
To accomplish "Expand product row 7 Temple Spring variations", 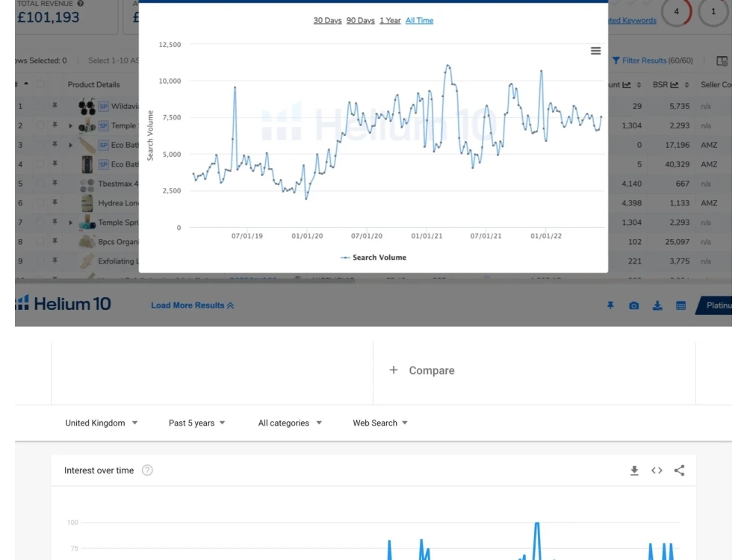I will pos(70,223).
